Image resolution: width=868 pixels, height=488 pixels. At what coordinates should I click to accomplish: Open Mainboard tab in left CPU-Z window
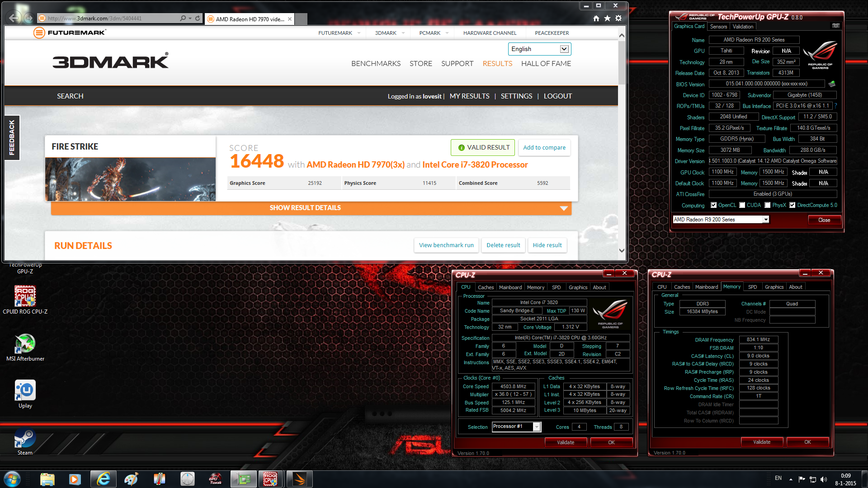(x=510, y=287)
